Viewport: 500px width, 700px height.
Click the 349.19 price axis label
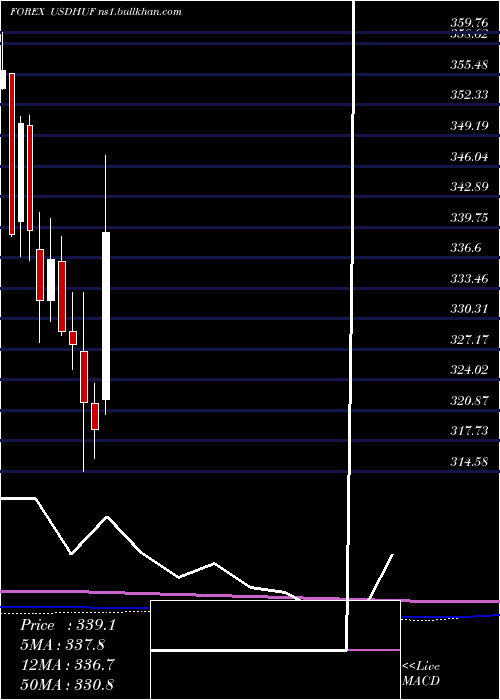pyautogui.click(x=469, y=126)
